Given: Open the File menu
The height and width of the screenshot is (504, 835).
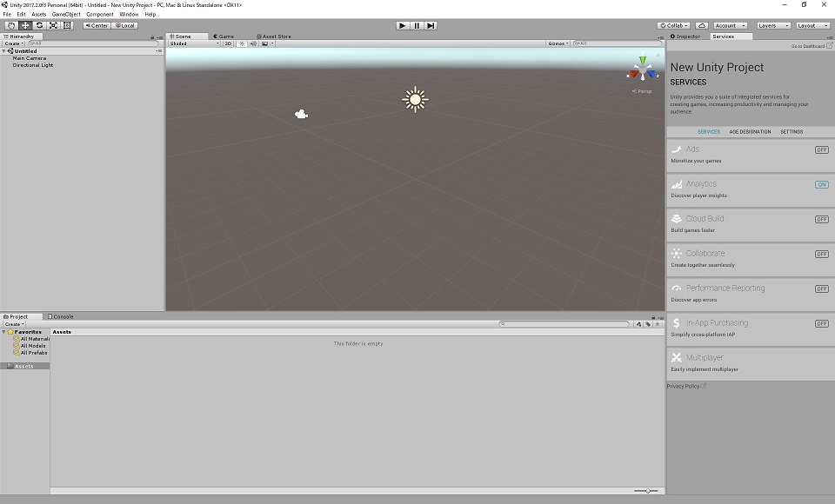Looking at the screenshot, I should [x=7, y=15].
